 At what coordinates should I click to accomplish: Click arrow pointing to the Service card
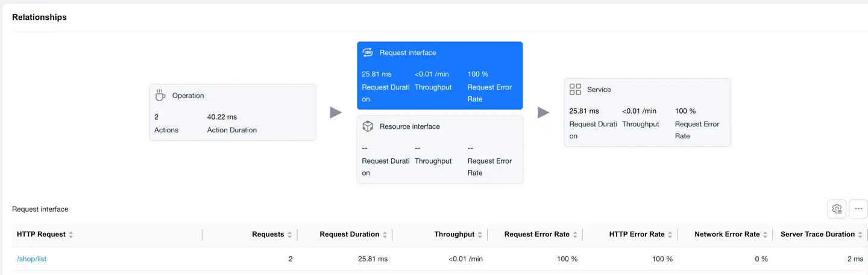tap(543, 113)
